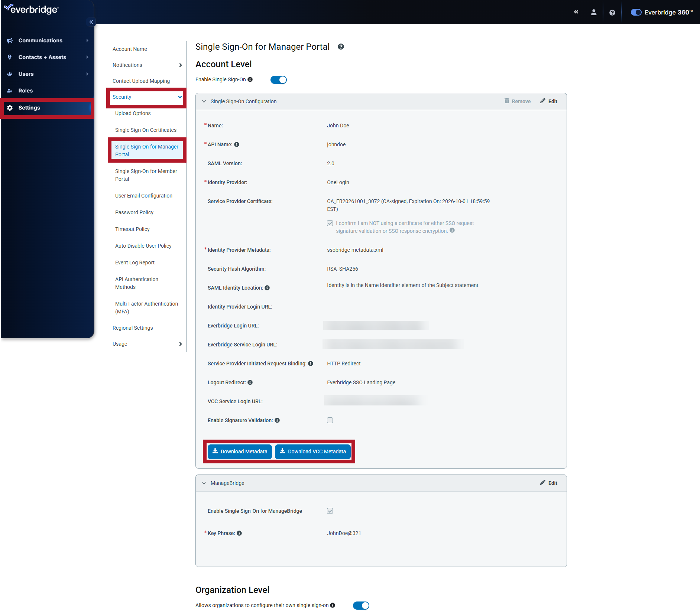Open Password Policy settings page
This screenshot has width=700, height=613.
point(134,212)
